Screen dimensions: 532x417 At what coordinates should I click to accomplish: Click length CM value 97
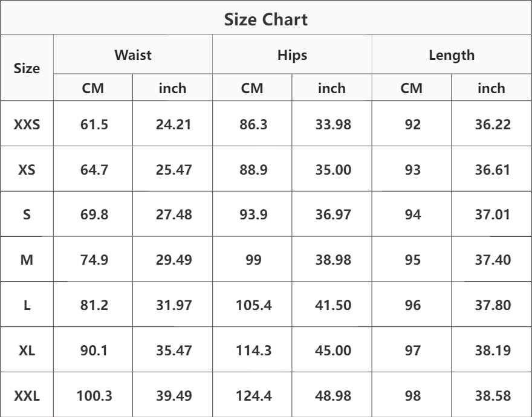(412, 350)
